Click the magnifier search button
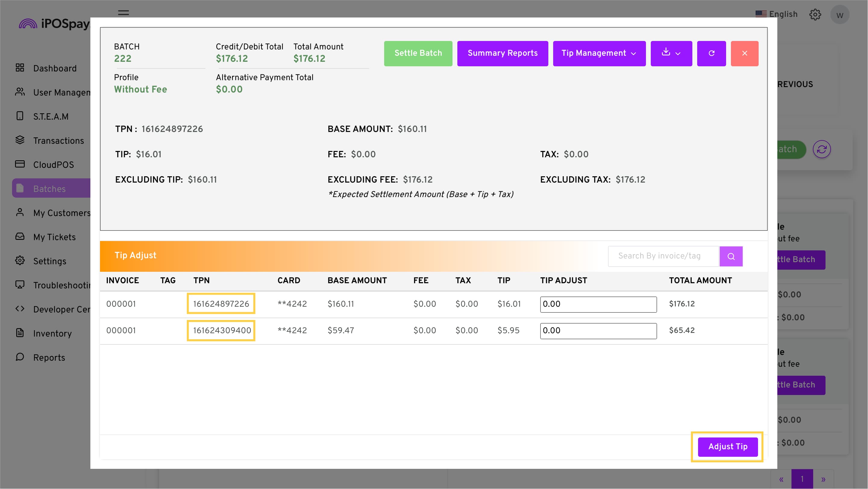Screen dimensions: 868x489 (x=731, y=256)
